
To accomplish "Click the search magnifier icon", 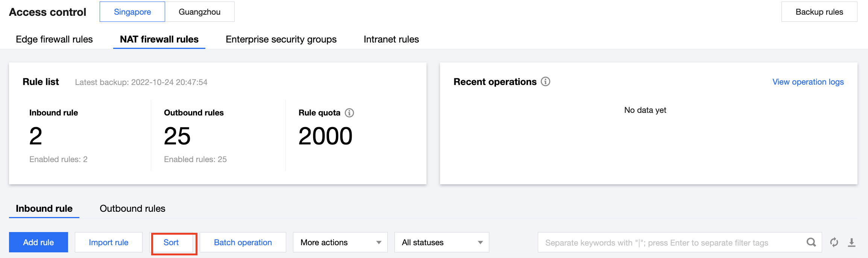I will pyautogui.click(x=811, y=242).
